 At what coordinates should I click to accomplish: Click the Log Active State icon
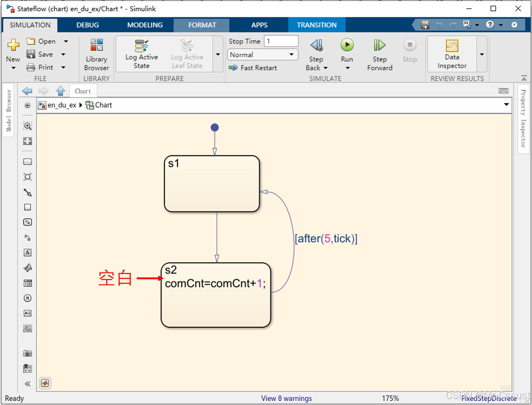click(141, 46)
